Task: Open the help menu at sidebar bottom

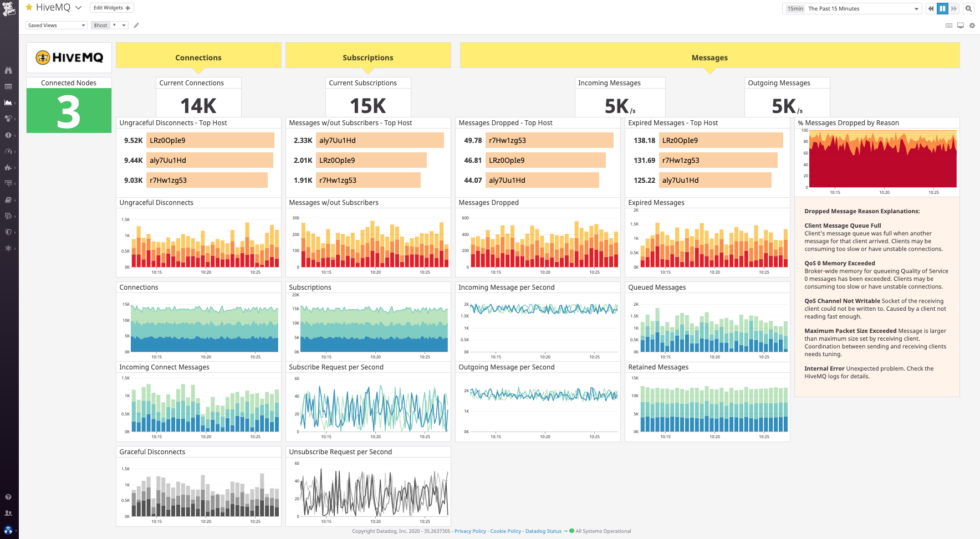Action: 8,497
